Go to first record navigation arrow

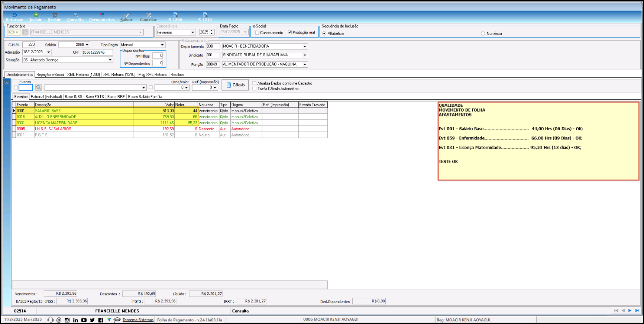click(x=616, y=311)
